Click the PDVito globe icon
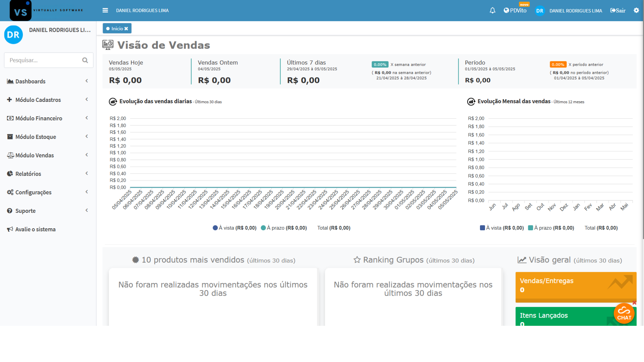 506,10
